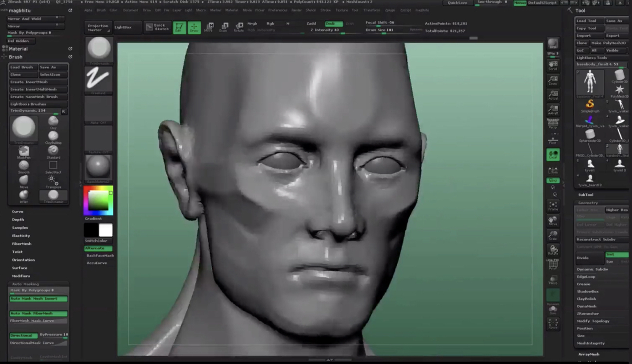Select the ClayBuildup brush icon
The height and width of the screenshot is (364, 632).
53,136
